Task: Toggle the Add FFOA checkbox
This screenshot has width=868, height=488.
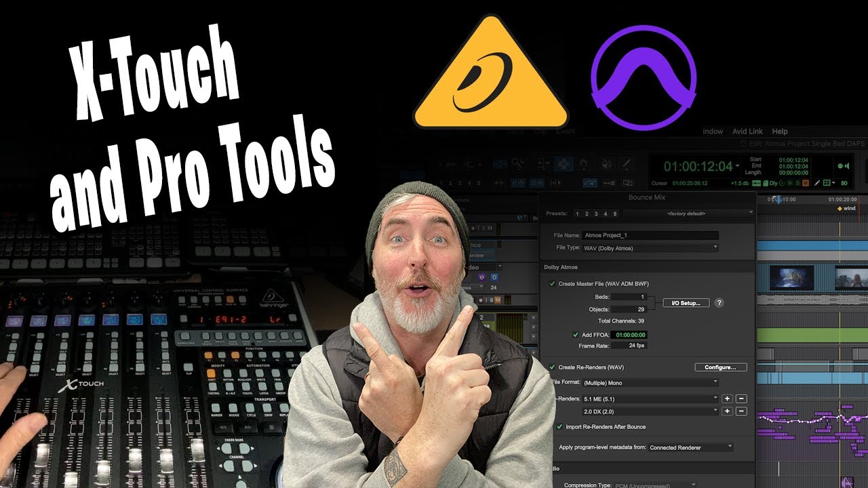Action: click(575, 335)
